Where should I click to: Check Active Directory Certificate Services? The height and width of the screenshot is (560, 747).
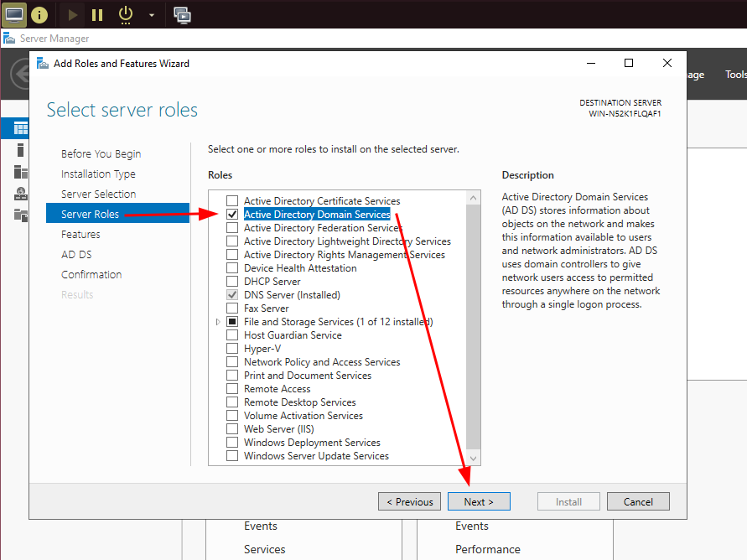(x=232, y=201)
